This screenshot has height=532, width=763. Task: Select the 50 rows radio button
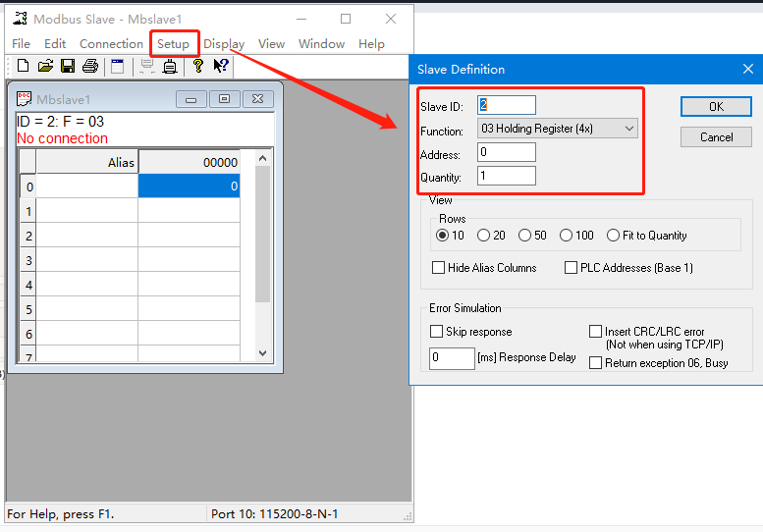click(525, 236)
